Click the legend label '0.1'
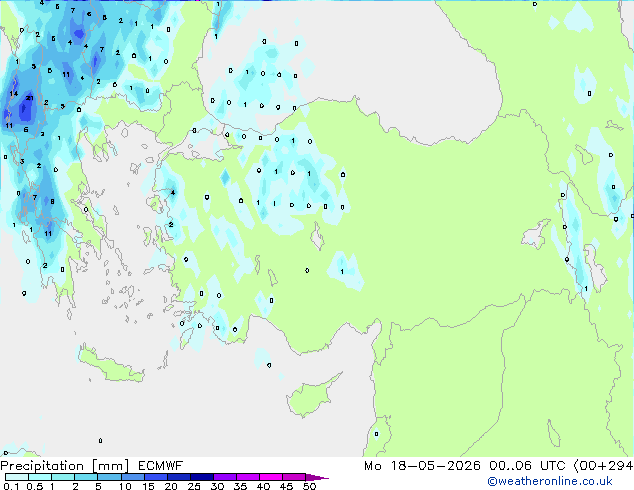The height and width of the screenshot is (490, 634). [x=11, y=486]
